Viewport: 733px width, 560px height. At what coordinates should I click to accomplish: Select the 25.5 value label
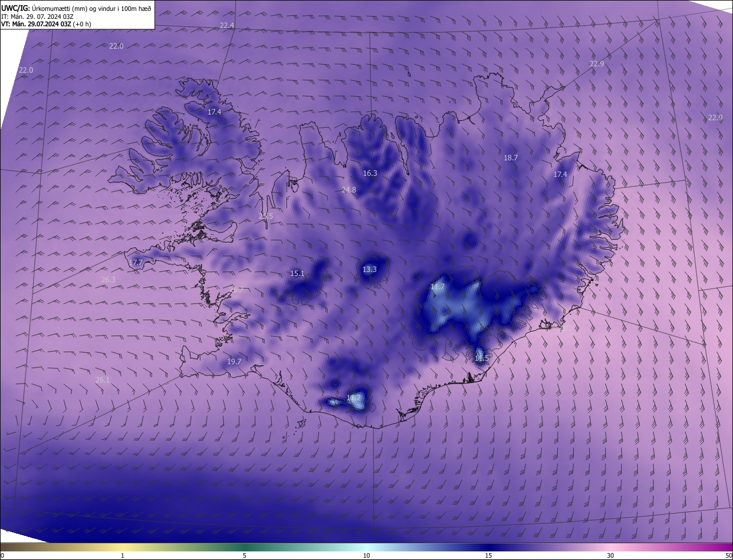[x=266, y=216]
